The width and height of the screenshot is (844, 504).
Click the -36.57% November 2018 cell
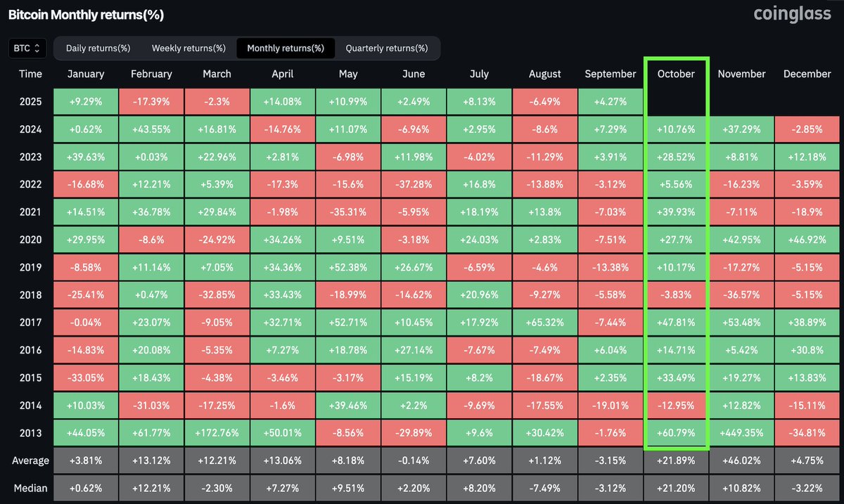pos(741,295)
